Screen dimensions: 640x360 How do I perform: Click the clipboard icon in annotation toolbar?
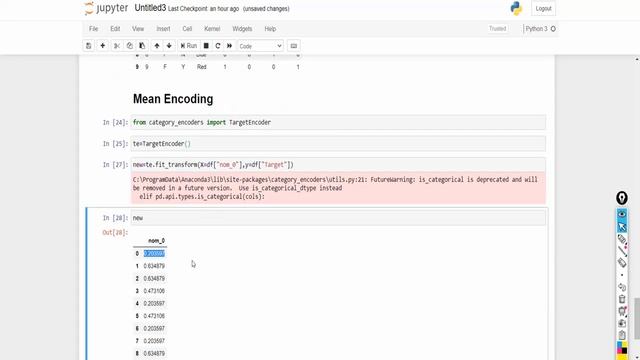click(x=622, y=335)
